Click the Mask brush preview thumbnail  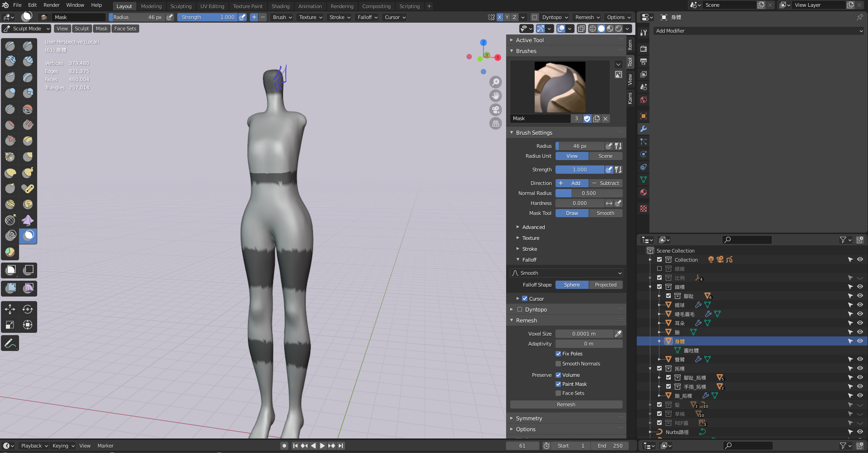point(560,87)
